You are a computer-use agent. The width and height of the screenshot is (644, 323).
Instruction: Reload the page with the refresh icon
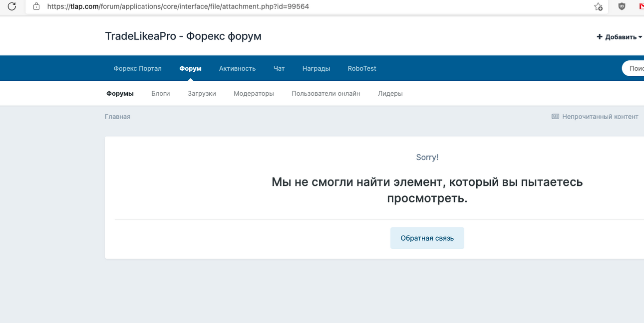tap(12, 6)
